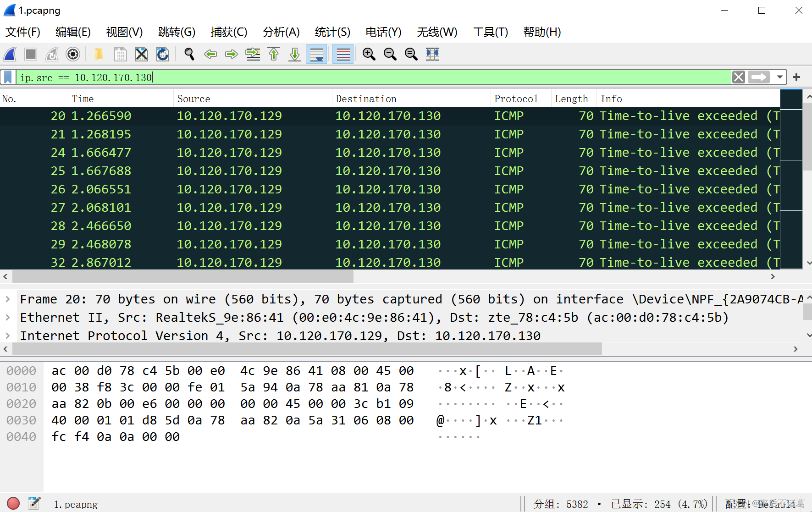This screenshot has height=512, width=812.
Task: Close the capture file icon
Action: pyautogui.click(x=142, y=54)
